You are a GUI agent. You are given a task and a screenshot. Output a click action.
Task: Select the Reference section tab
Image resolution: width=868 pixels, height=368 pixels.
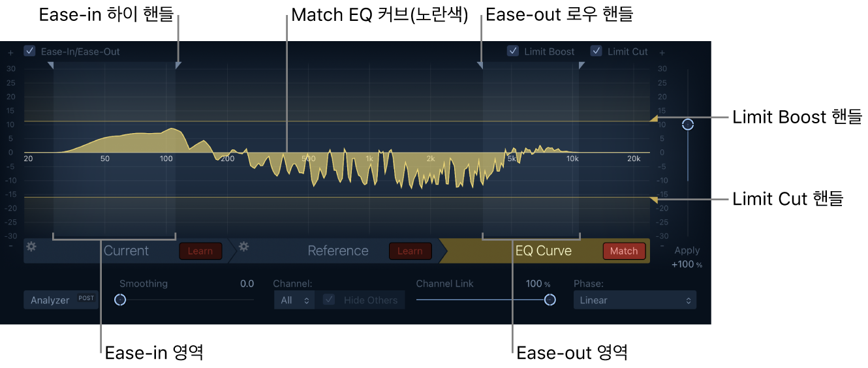(x=338, y=251)
